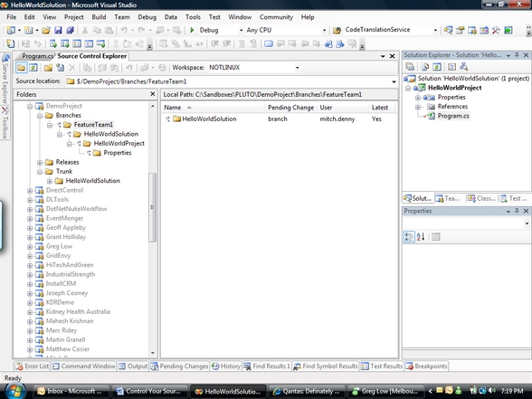Open the Properties panel object dropdown

point(527,223)
